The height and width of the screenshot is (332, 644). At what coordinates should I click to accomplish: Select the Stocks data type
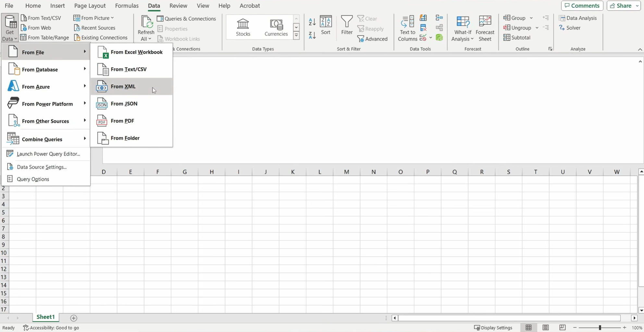click(x=243, y=27)
